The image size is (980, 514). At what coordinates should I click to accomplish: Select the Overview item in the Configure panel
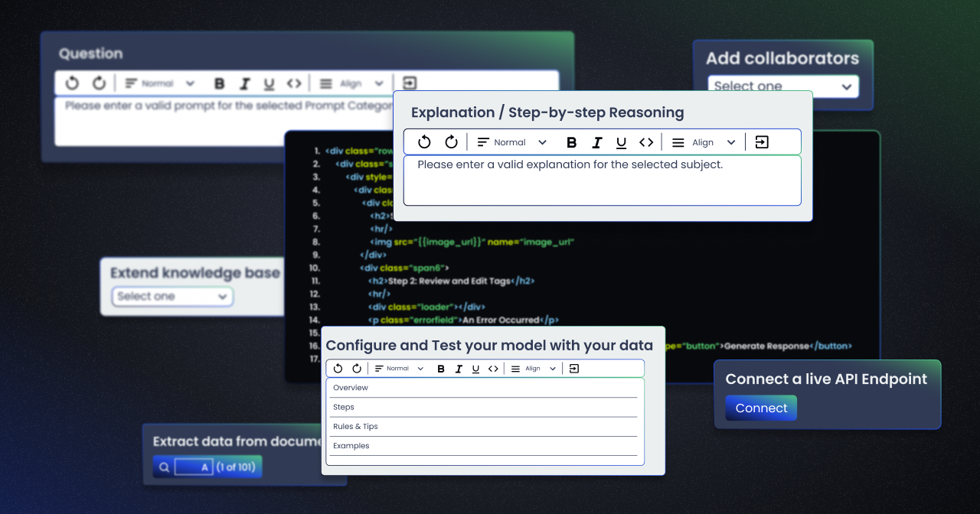click(350, 388)
